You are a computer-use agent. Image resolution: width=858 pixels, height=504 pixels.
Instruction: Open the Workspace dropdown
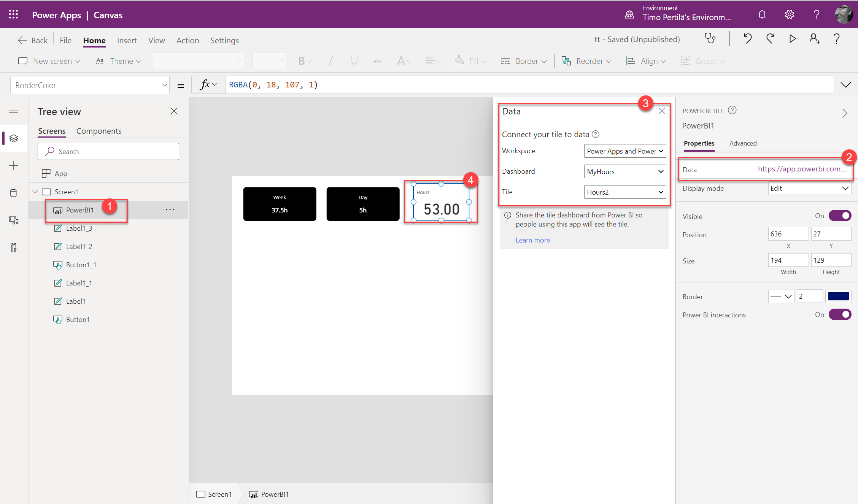click(x=625, y=151)
